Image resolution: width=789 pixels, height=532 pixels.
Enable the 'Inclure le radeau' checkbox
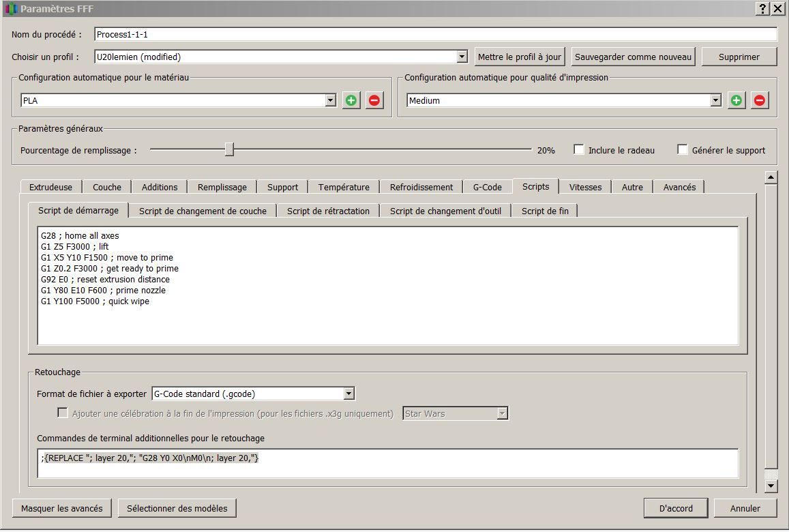coord(579,149)
